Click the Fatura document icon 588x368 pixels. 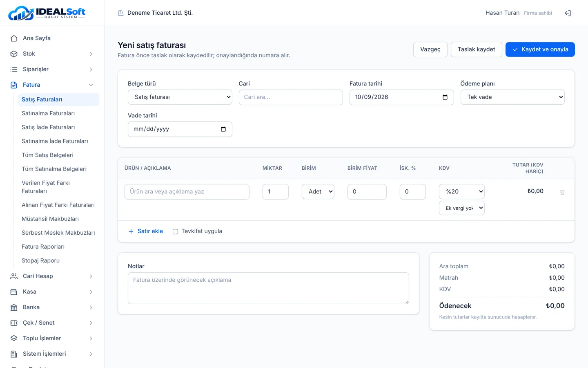tap(14, 85)
